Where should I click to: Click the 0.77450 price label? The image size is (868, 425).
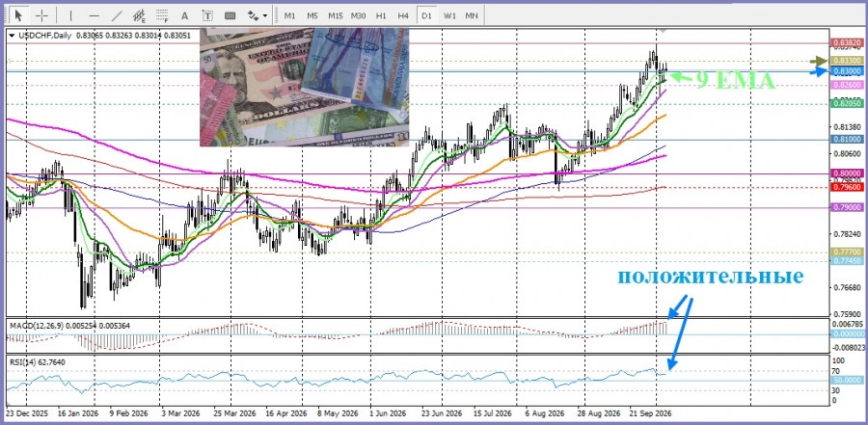pos(847,260)
